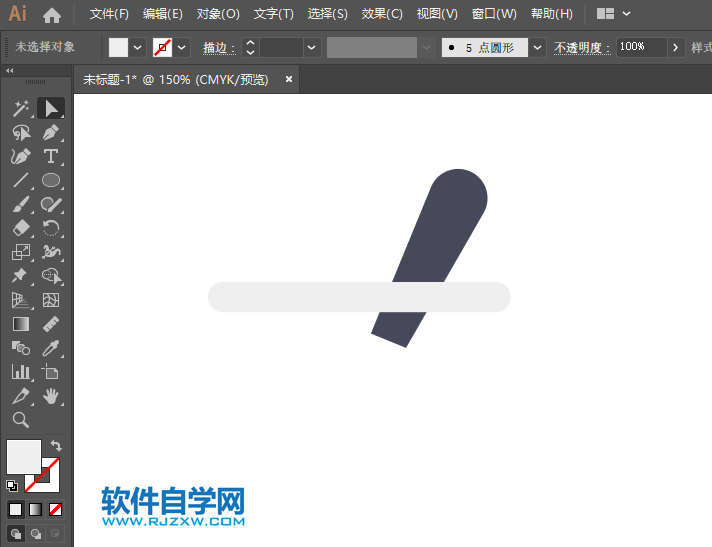Open the 效果(C) menu

pos(382,14)
